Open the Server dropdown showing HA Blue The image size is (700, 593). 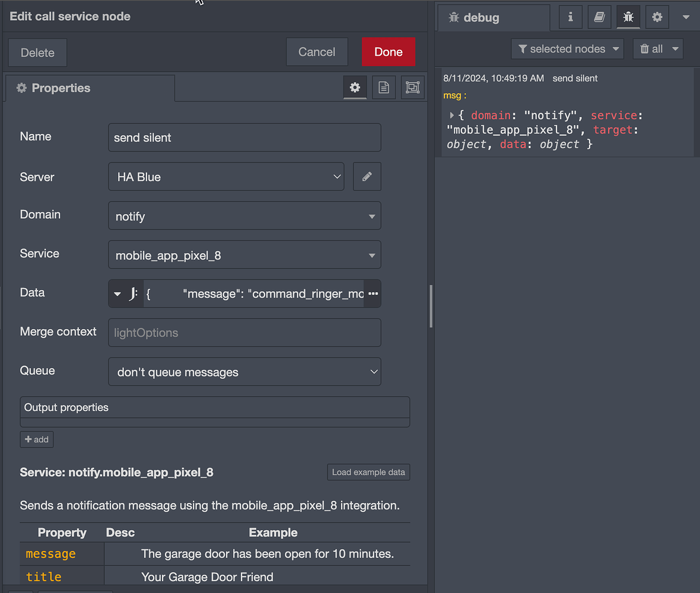(x=226, y=177)
